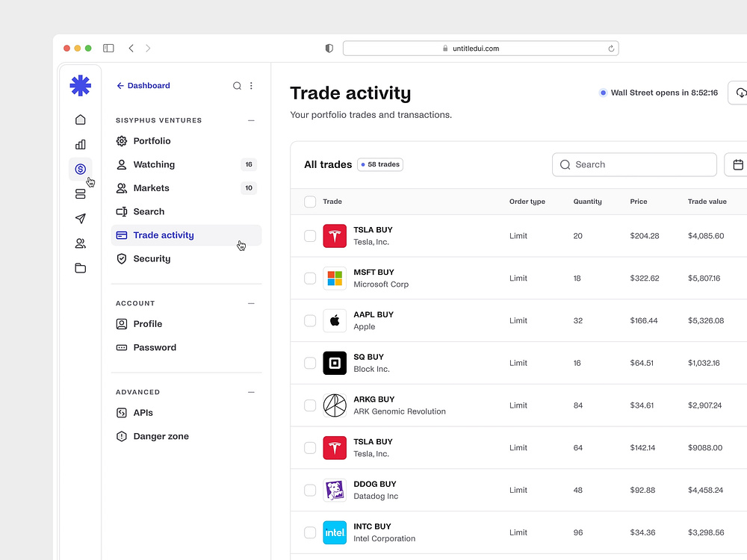Image resolution: width=747 pixels, height=560 pixels.
Task: Select the dollar sign trading icon
Action: [x=81, y=169]
